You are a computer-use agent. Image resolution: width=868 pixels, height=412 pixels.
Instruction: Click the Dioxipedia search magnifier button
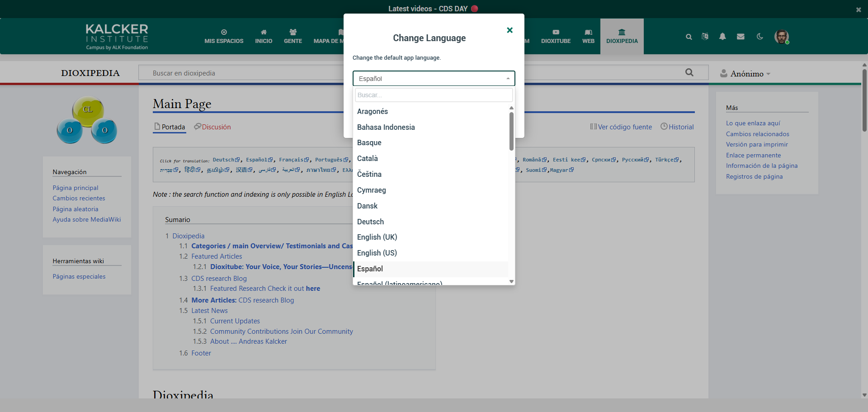pos(689,72)
